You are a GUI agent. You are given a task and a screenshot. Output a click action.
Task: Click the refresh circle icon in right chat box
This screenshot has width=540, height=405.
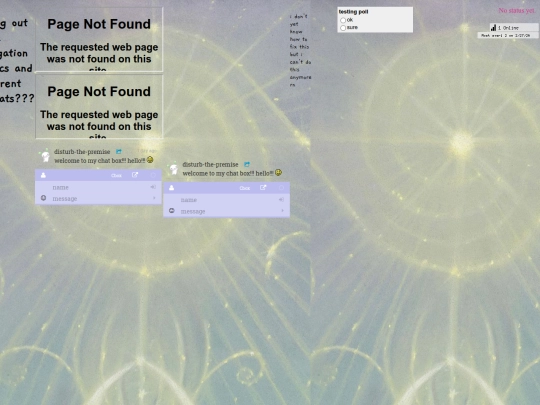click(x=281, y=188)
